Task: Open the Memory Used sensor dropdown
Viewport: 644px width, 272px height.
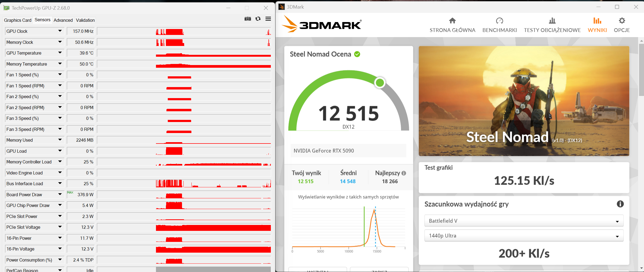Action: 60,140
